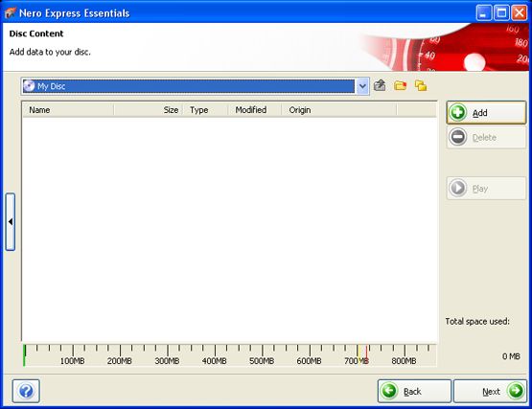
Task: Sort by Type column header
Action: pyautogui.click(x=205, y=110)
